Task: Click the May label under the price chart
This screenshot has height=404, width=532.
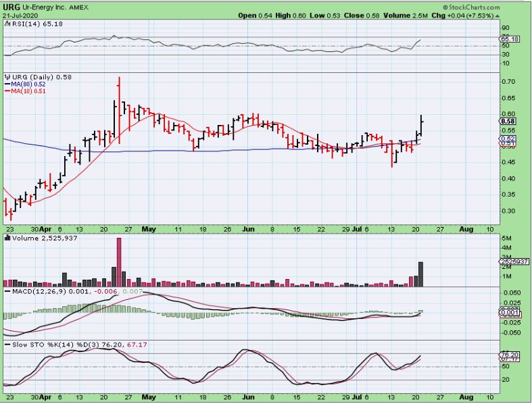Action: click(x=149, y=229)
